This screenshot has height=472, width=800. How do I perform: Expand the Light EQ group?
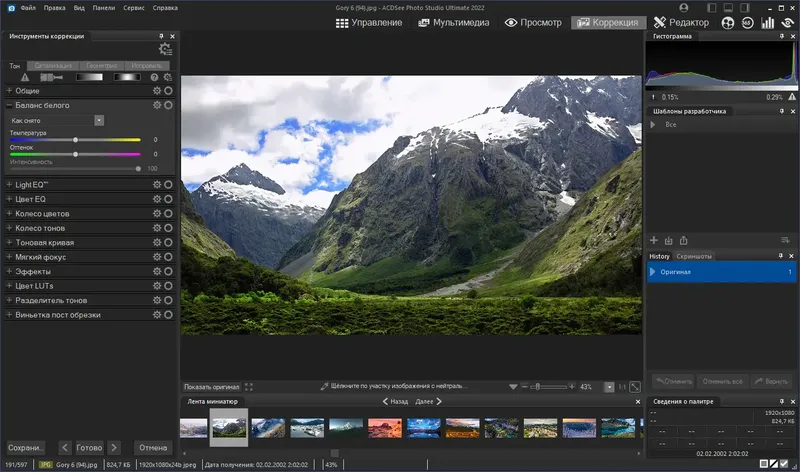coord(9,185)
